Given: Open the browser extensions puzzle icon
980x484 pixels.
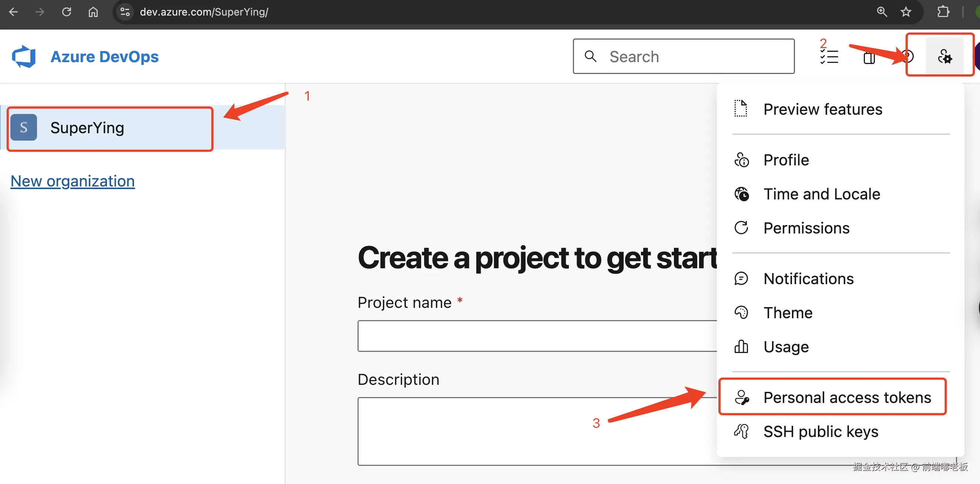Looking at the screenshot, I should (x=943, y=12).
